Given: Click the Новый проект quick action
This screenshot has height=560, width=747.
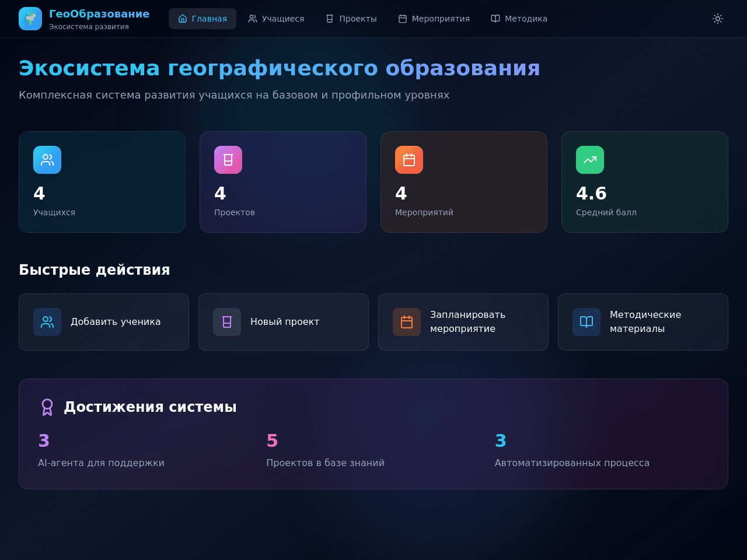Looking at the screenshot, I should click(284, 322).
